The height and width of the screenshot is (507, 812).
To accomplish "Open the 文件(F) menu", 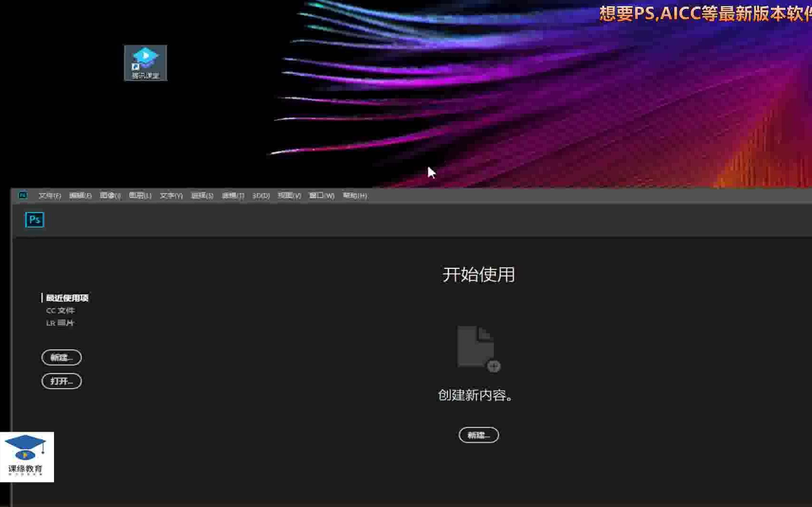I will 49,196.
